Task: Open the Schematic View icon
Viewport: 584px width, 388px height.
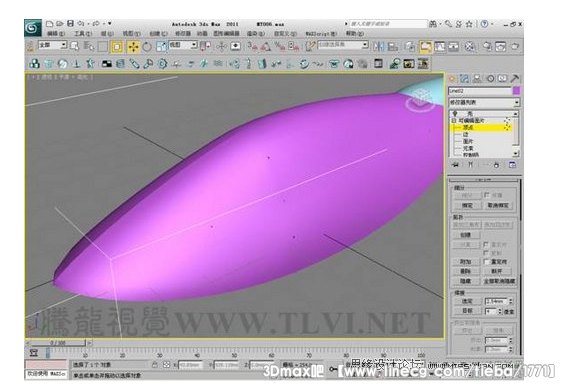Action: 454,46
